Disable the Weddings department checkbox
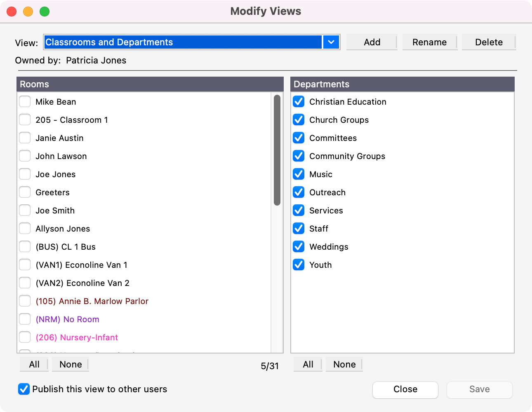The height and width of the screenshot is (412, 532). tap(299, 247)
